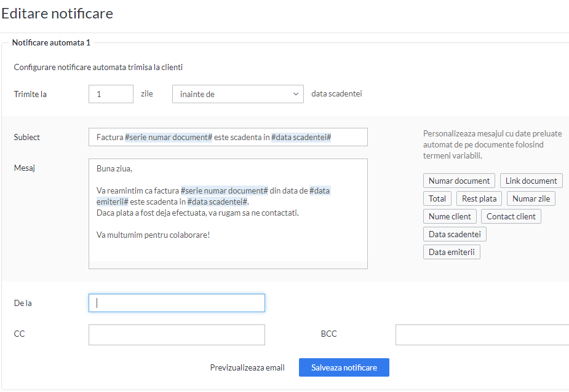Insert the Nume client variable

point(450,216)
